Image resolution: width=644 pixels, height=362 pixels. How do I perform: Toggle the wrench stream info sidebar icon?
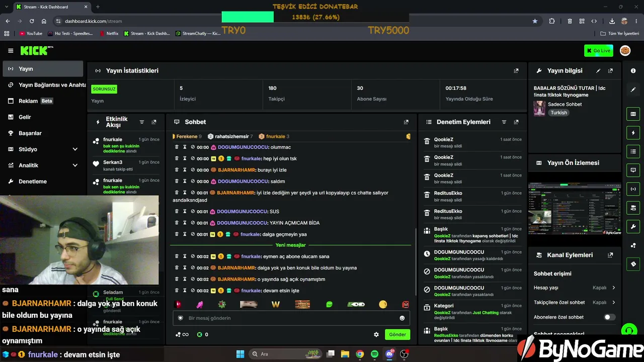(633, 226)
